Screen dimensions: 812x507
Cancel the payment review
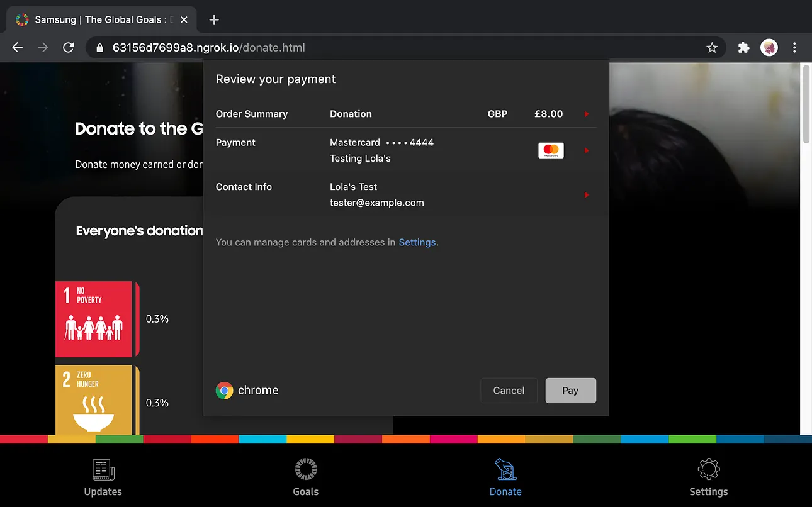click(x=509, y=390)
